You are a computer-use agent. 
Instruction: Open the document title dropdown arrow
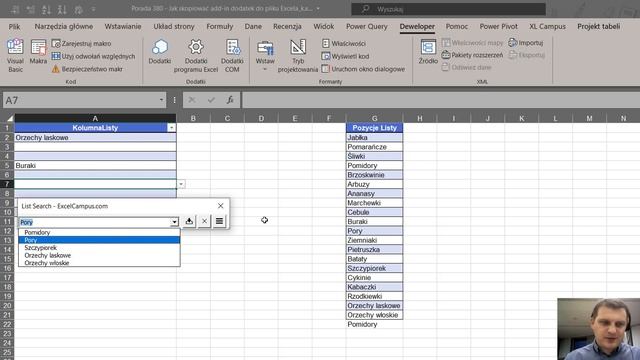(x=318, y=9)
